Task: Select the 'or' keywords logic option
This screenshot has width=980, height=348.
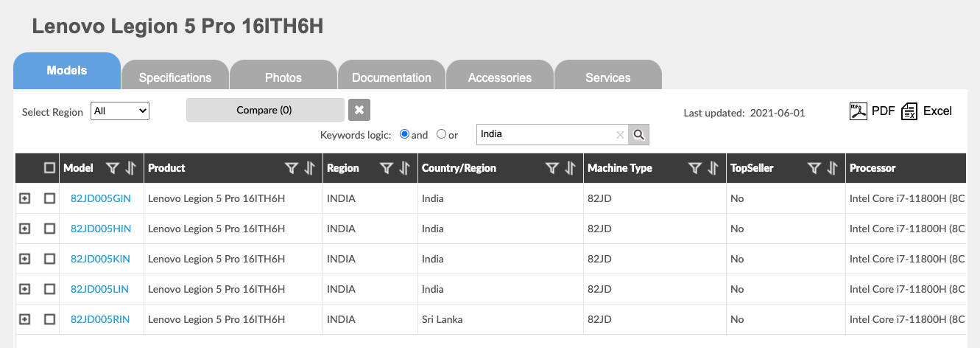Action: [x=441, y=134]
